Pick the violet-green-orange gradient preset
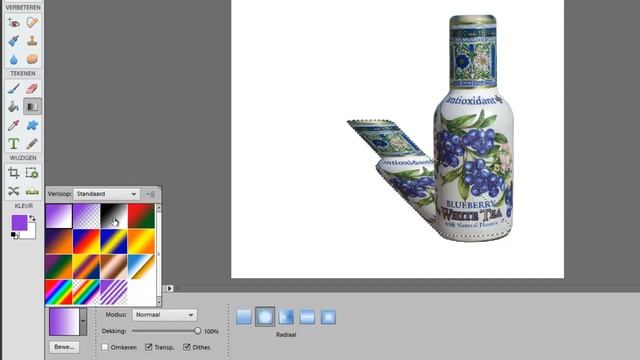 59,267
